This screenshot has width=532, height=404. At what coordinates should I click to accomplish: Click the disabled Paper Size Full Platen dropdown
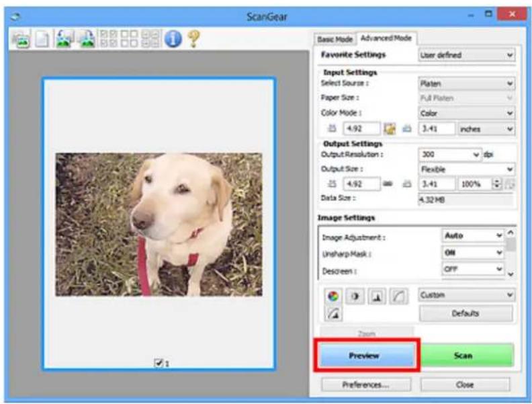(467, 98)
